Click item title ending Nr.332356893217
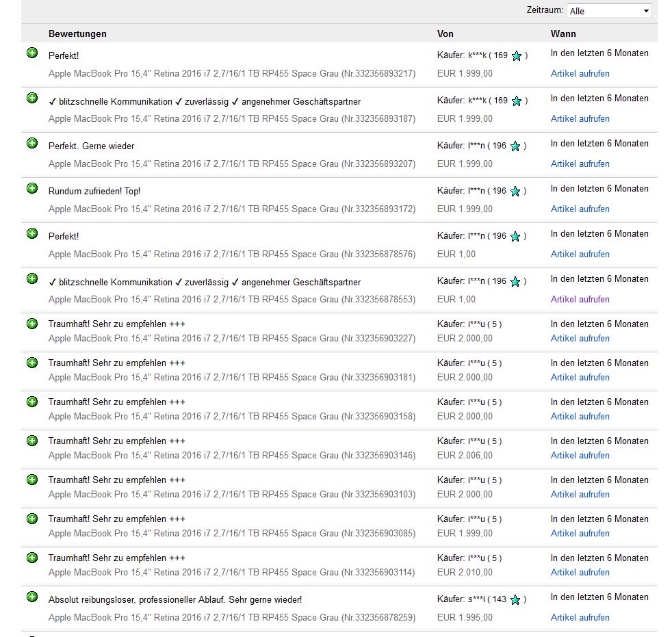 click(x=232, y=74)
